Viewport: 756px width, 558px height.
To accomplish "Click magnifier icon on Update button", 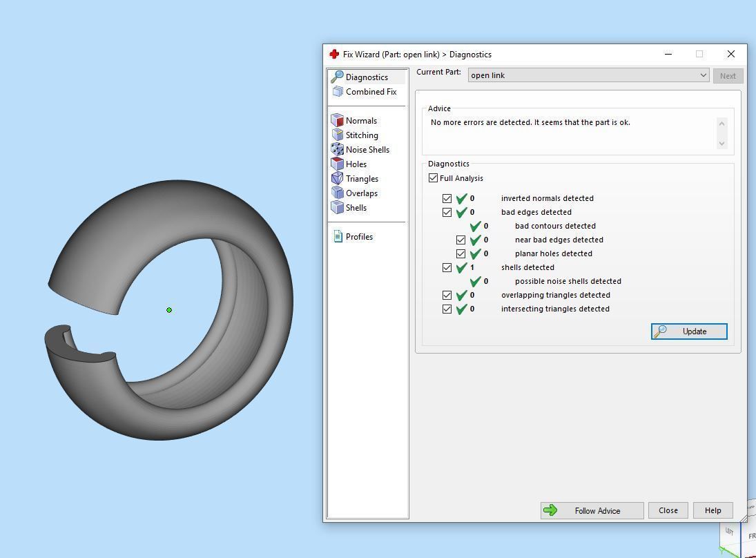I will (x=659, y=331).
